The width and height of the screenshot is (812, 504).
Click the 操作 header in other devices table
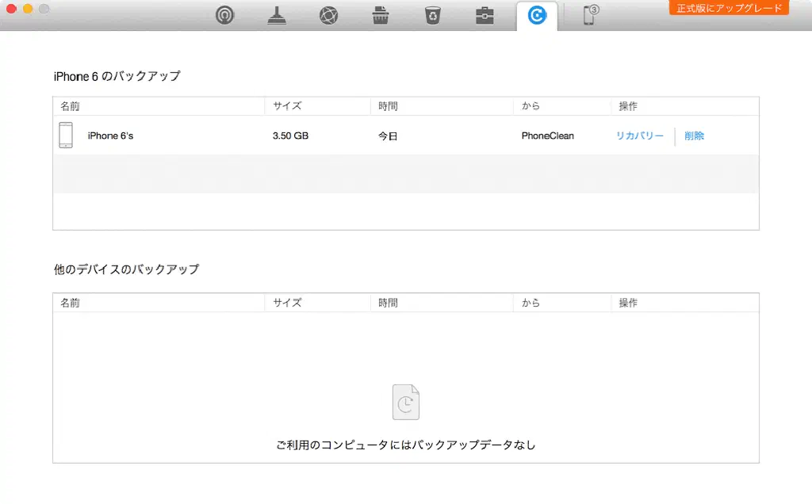pos(628,303)
